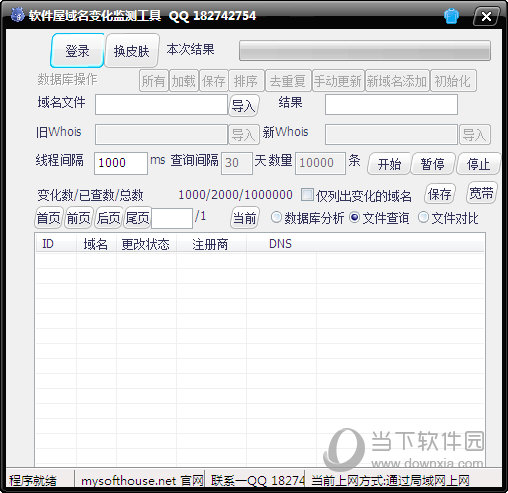Image resolution: width=508 pixels, height=493 pixels.
Task: Select the 数据库分析 radio button
Action: 276,218
